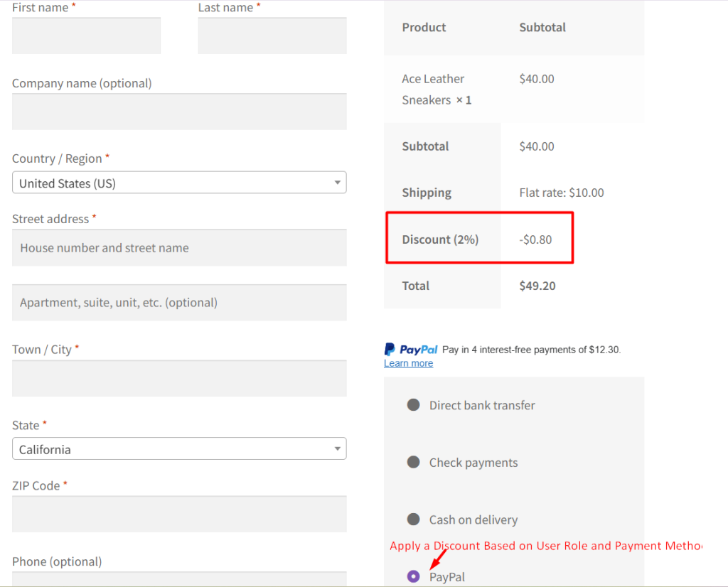This screenshot has height=587, width=728.
Task: Click the Company name optional field
Action: coord(179,112)
